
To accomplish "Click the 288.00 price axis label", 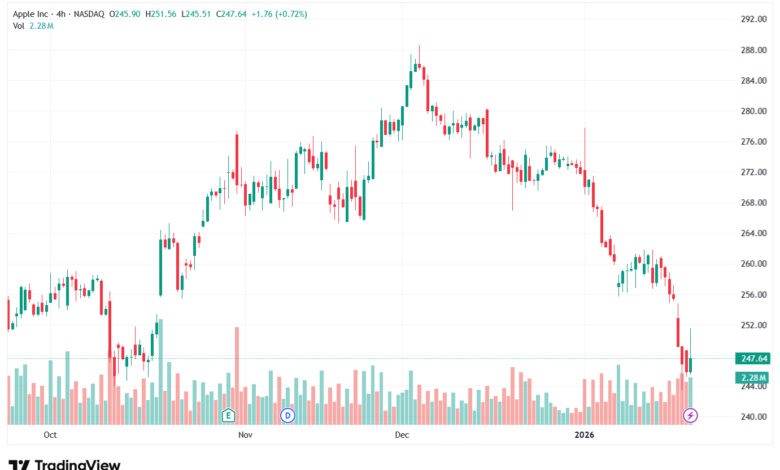I will (x=754, y=50).
